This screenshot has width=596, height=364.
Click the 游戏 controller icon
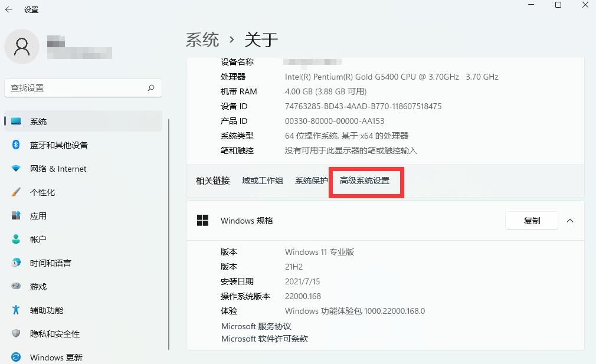16,286
